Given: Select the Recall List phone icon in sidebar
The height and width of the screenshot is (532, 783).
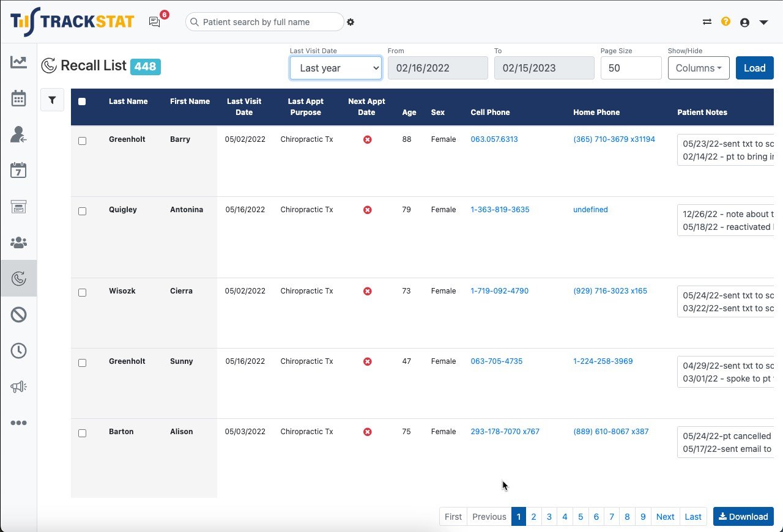Looking at the screenshot, I should coord(18,278).
